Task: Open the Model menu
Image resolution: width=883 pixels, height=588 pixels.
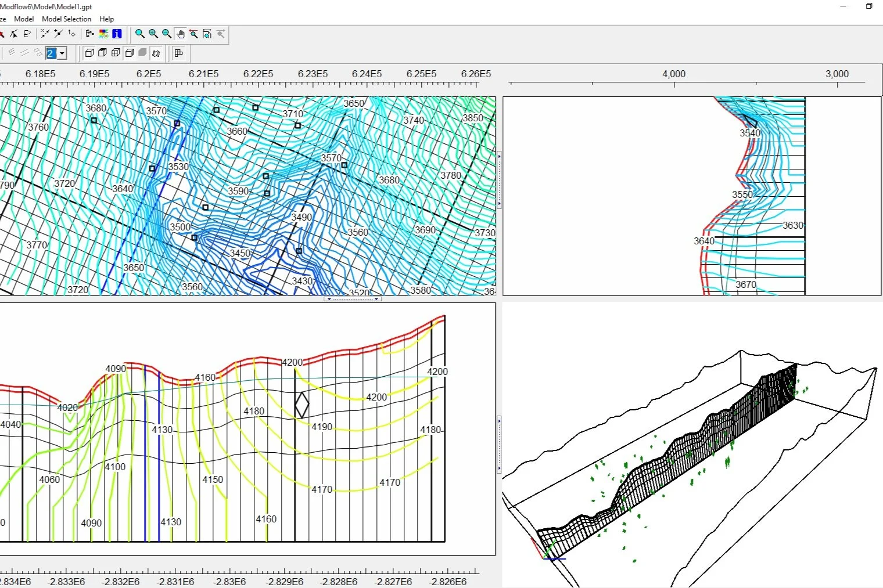Action: (x=24, y=19)
